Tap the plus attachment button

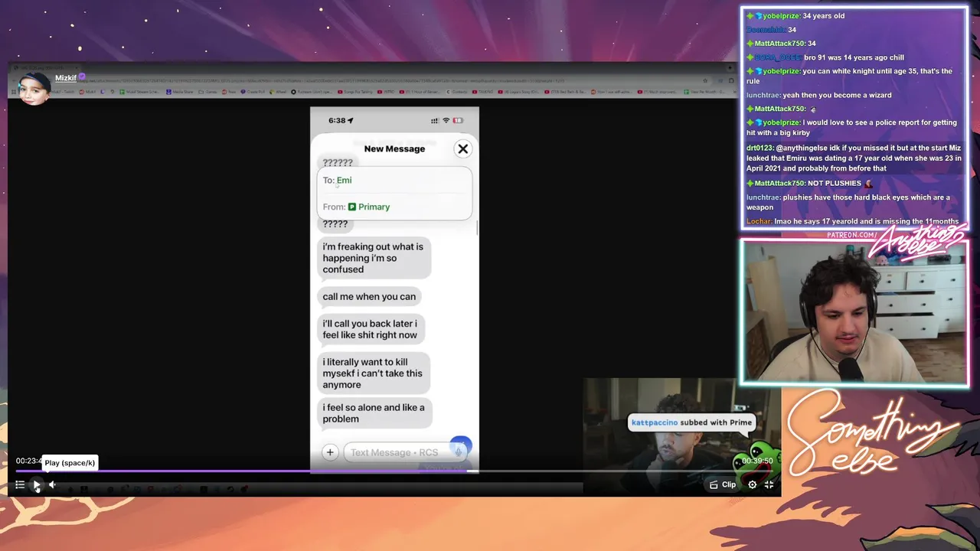click(x=330, y=452)
